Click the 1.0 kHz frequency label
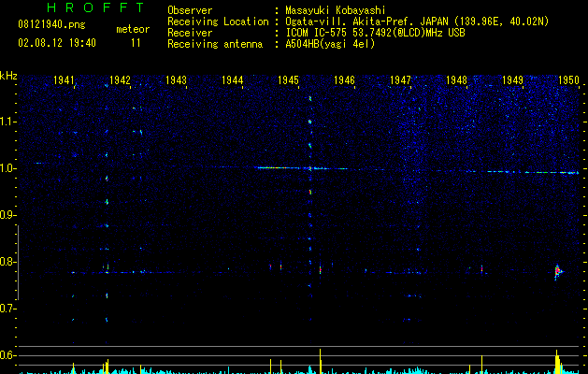The image size is (588, 374). (x=7, y=168)
